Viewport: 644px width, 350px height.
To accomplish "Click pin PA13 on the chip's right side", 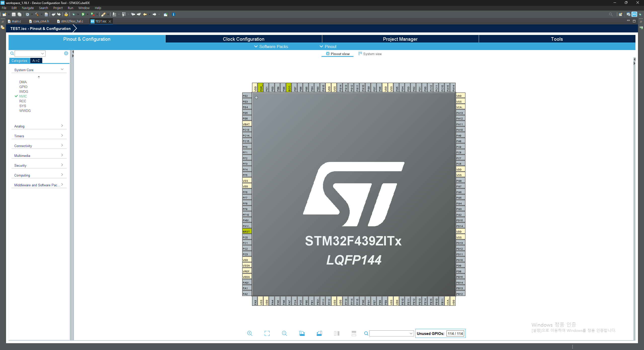I will tap(460, 113).
